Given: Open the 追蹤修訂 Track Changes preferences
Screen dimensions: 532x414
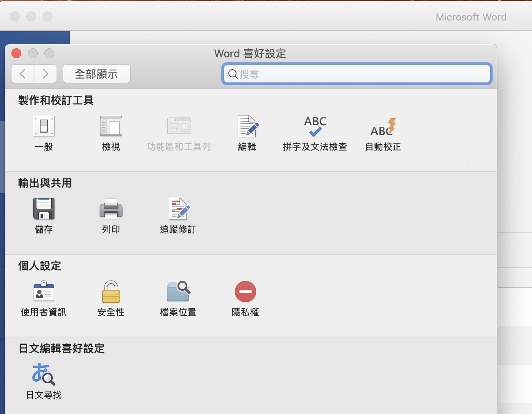Looking at the screenshot, I should click(178, 209).
